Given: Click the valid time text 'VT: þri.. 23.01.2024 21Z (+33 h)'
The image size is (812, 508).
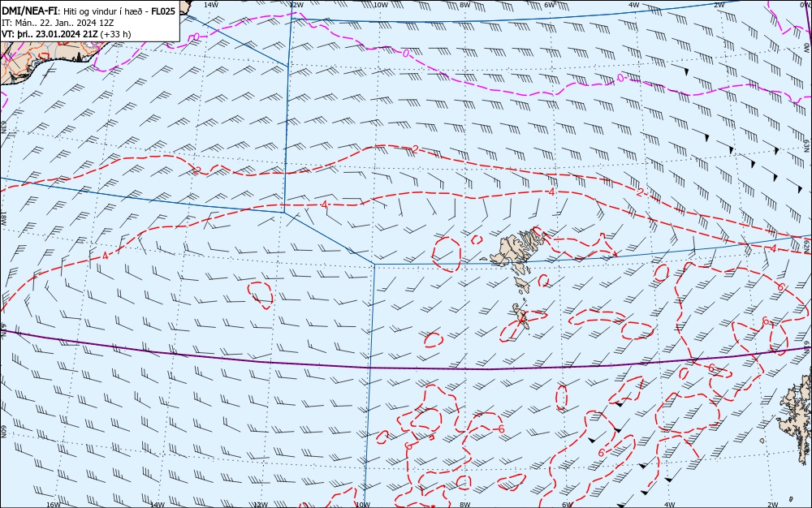Looking at the screenshot, I should tap(67, 34).
